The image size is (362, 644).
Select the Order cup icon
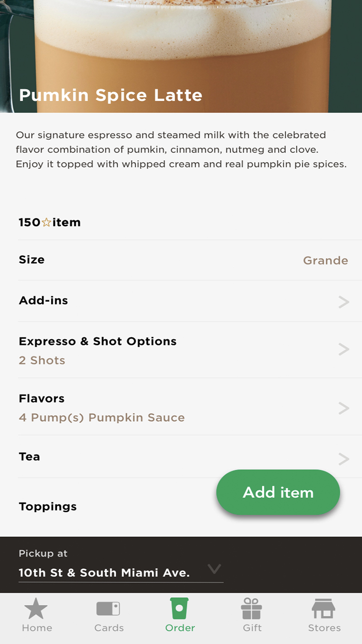(x=180, y=609)
